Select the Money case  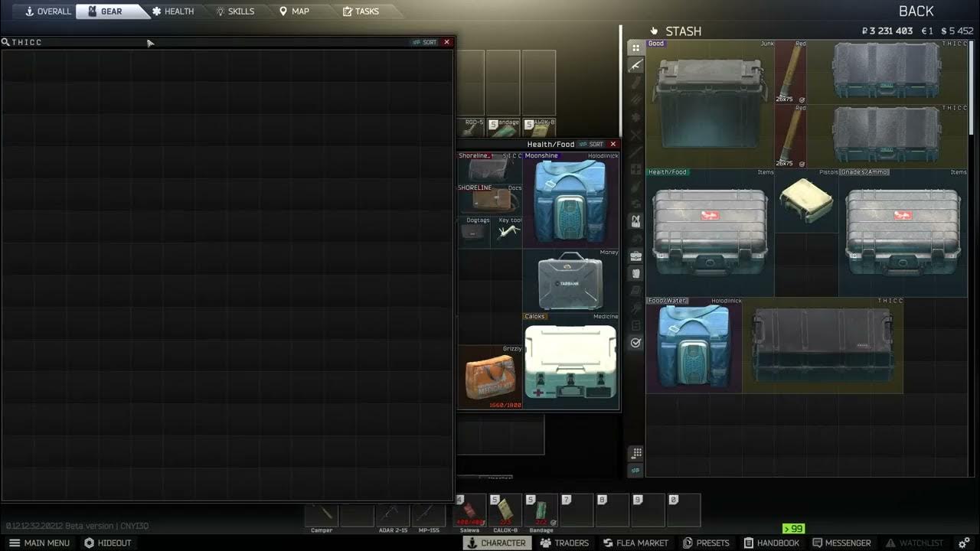(571, 280)
